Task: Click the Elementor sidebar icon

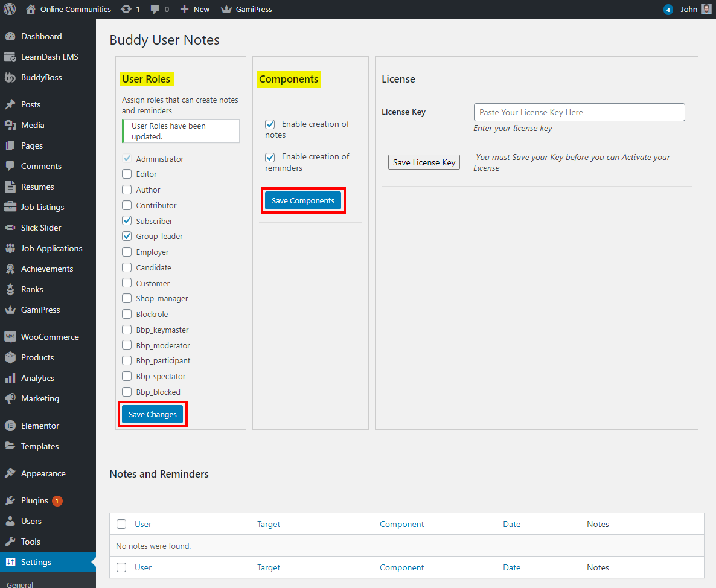Action: [x=10, y=426]
